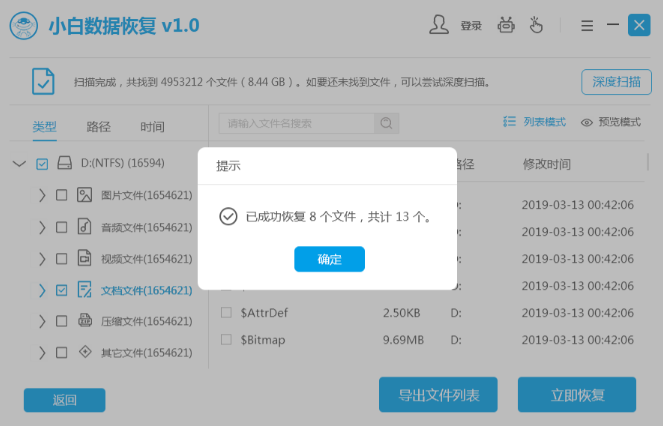Focus the file name search field

coord(296,123)
